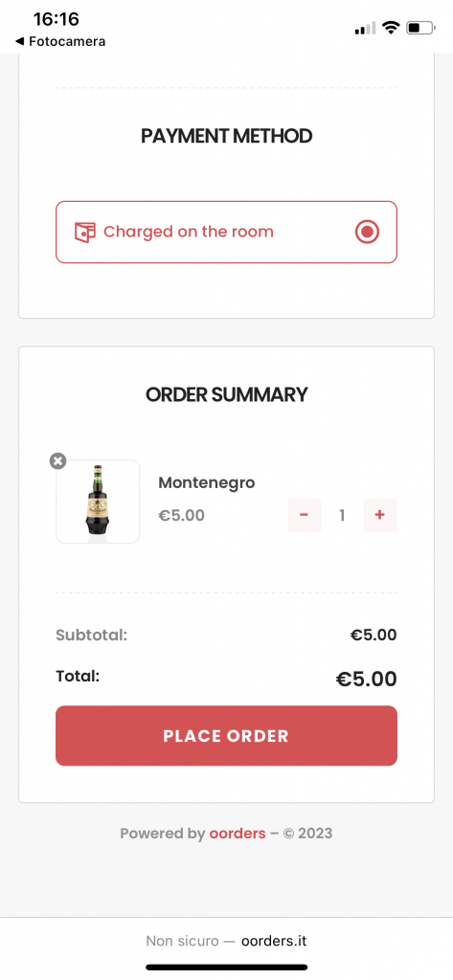Decrease Montenegro quantity with minus button

coord(305,515)
